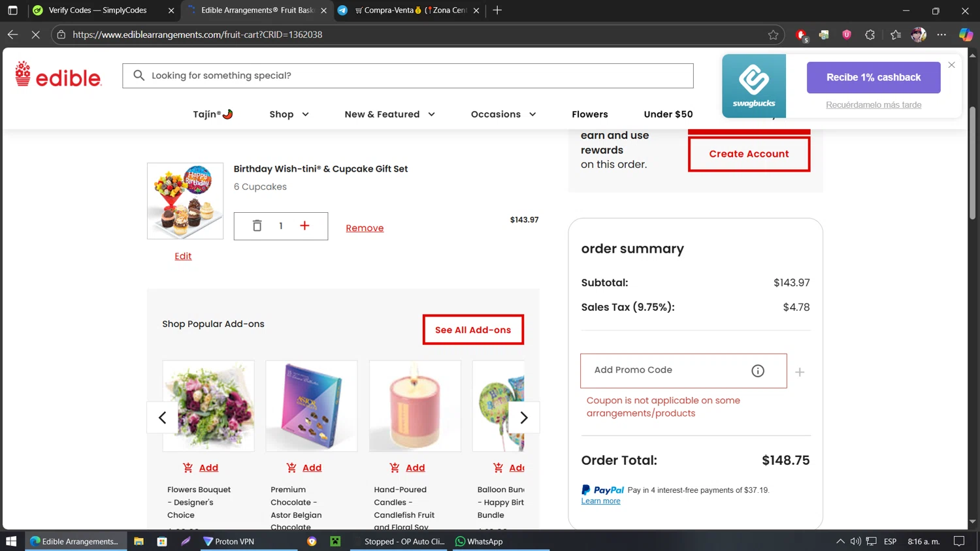980x551 pixels.
Task: Open the Copilot icon in the toolbar
Action: (x=966, y=35)
